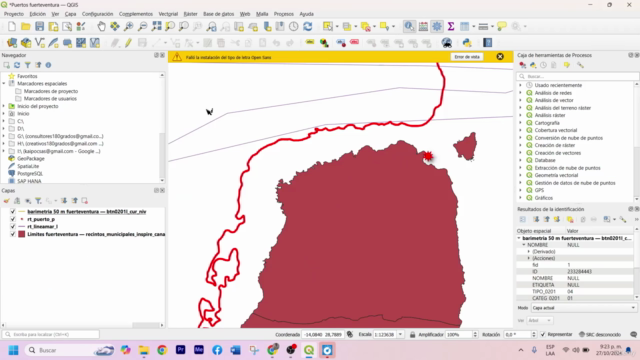Click the Buscar field in processing toolbox
This screenshot has width=640, height=360.
point(577,76)
